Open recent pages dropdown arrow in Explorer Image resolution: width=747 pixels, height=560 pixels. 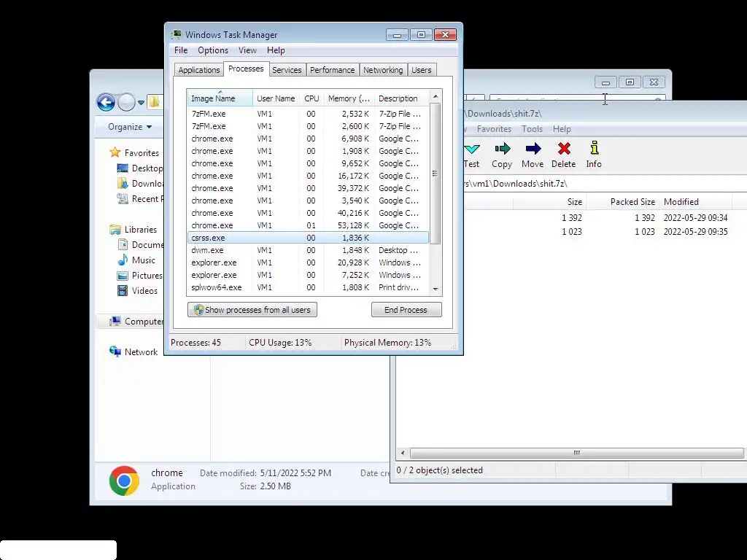141,102
